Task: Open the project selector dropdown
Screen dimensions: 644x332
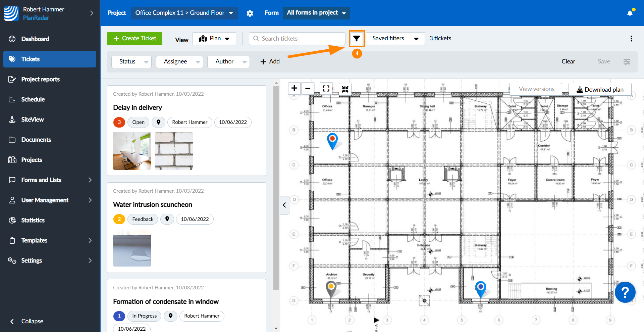Action: click(184, 13)
